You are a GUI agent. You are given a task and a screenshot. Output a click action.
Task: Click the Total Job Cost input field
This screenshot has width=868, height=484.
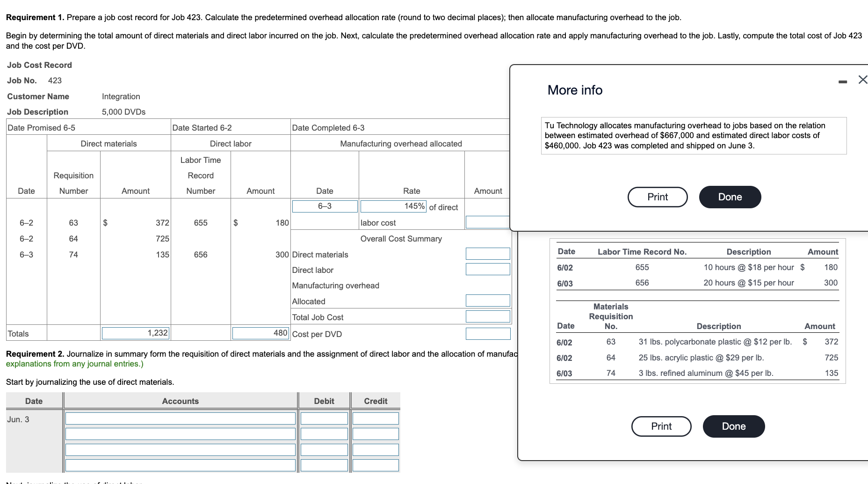487,316
